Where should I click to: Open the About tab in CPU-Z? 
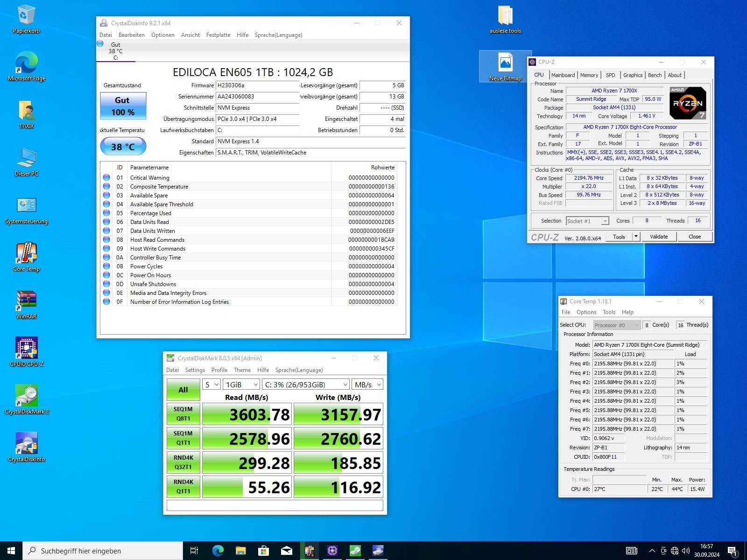coord(675,75)
